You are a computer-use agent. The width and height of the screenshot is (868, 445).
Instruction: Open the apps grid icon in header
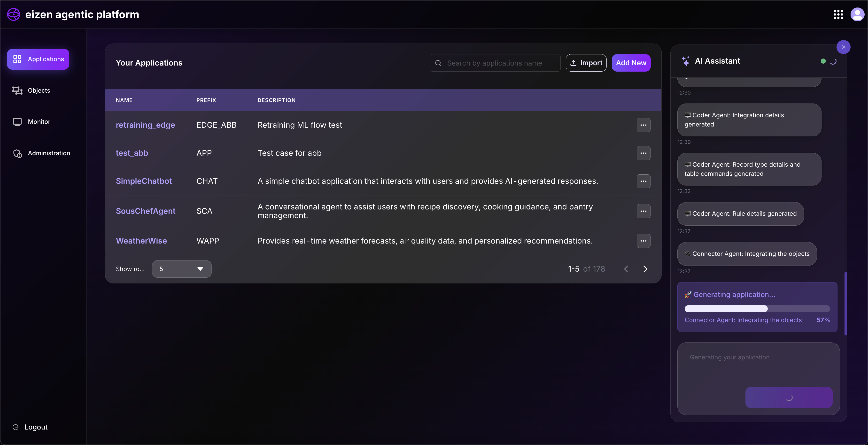(x=838, y=15)
